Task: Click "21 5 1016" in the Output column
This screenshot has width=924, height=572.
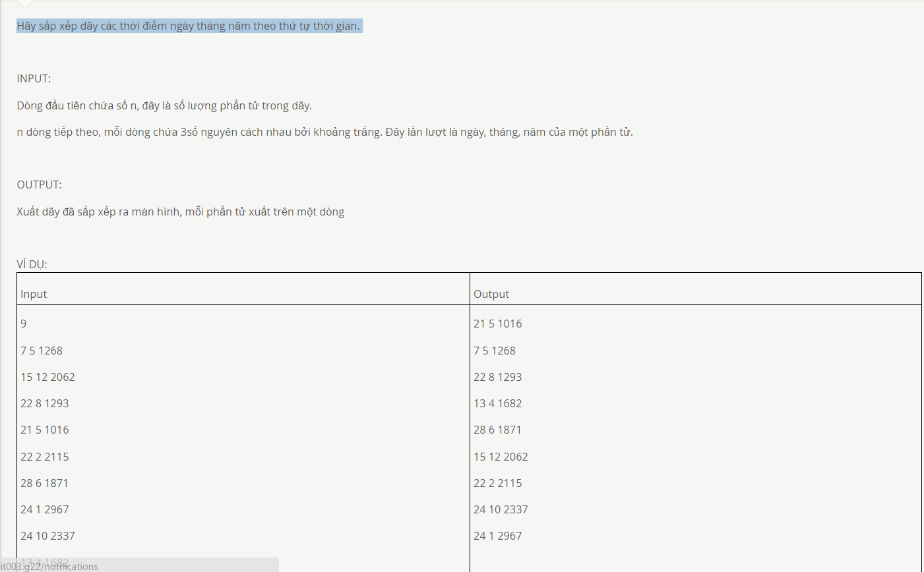Action: click(x=497, y=324)
